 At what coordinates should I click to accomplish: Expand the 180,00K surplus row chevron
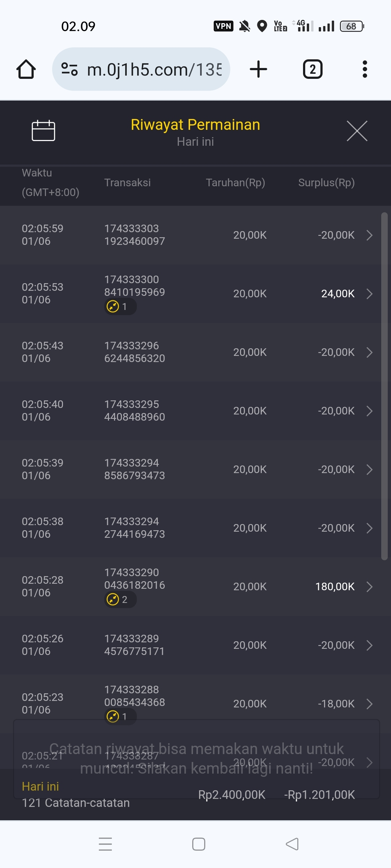[369, 587]
